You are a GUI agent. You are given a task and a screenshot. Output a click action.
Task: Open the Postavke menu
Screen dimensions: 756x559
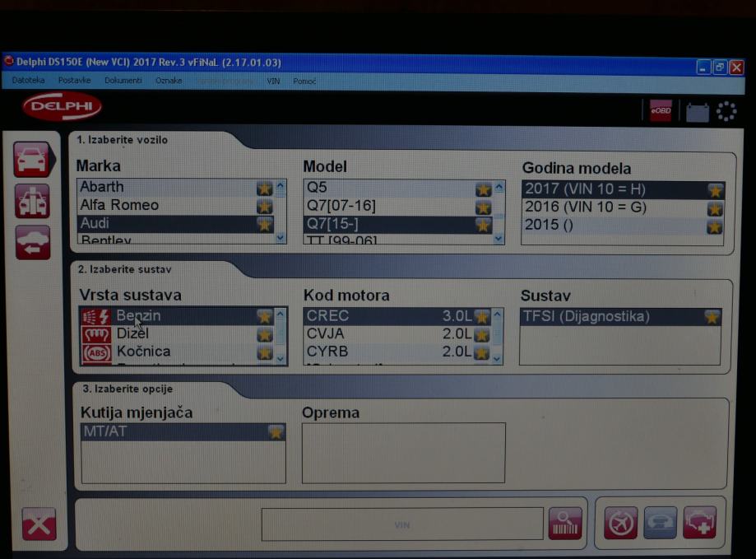click(x=74, y=80)
